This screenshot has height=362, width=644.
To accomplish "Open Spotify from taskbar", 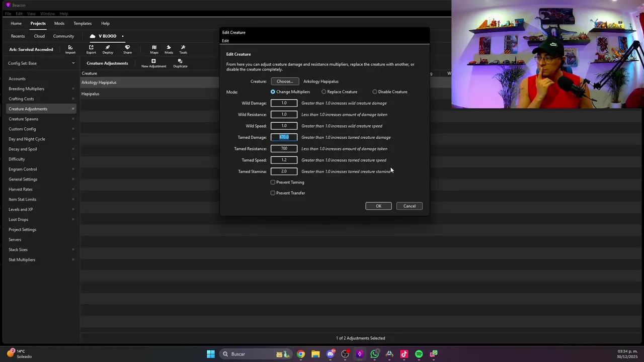I will click(419, 354).
